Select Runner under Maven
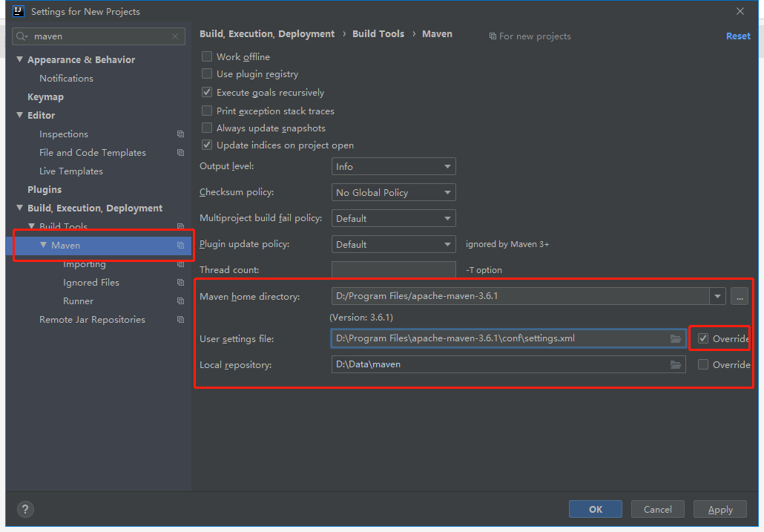This screenshot has height=532, width=764. click(x=78, y=301)
